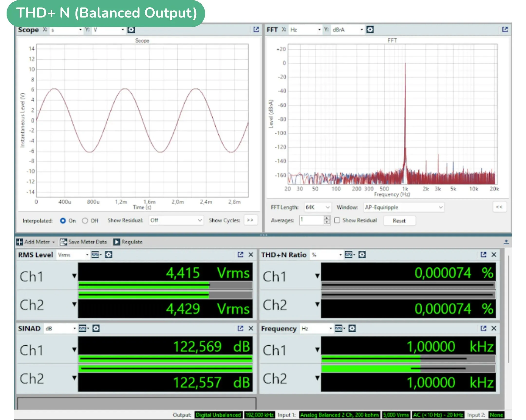
Task: Select Interpolated Off radio button
Action: [x=85, y=221]
